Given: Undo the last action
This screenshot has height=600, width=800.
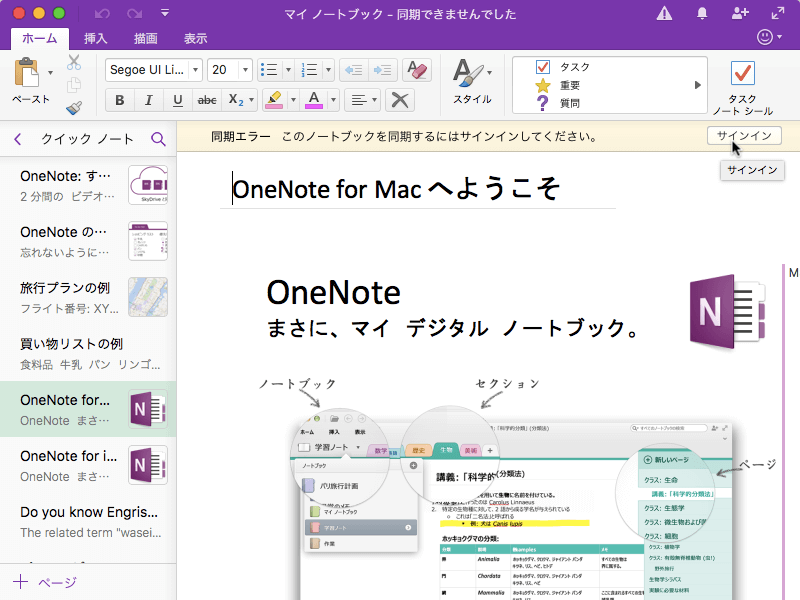Looking at the screenshot, I should click(x=102, y=13).
